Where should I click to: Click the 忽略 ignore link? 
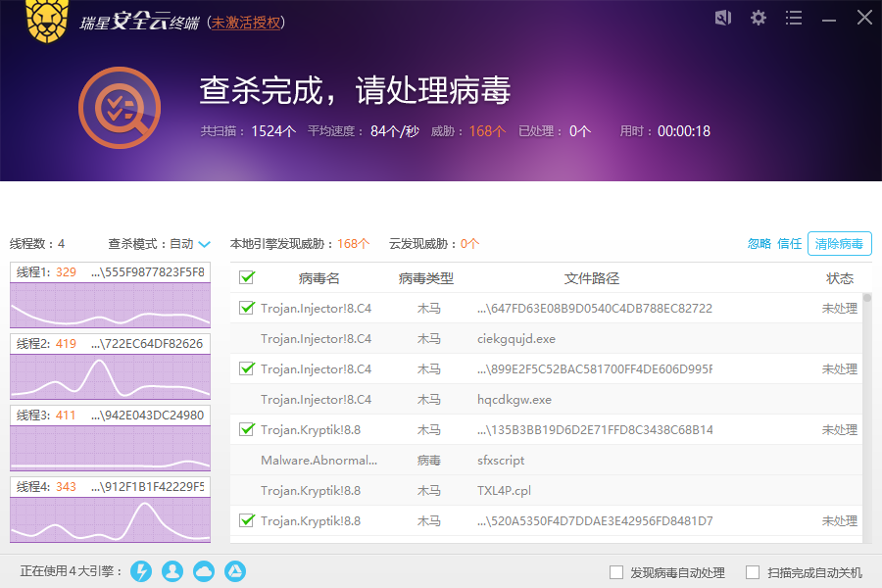pos(759,244)
